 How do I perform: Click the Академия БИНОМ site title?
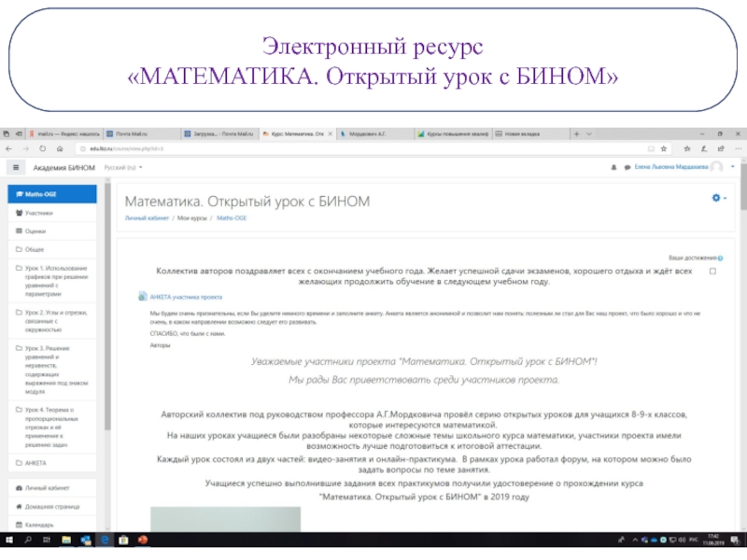[x=63, y=168]
